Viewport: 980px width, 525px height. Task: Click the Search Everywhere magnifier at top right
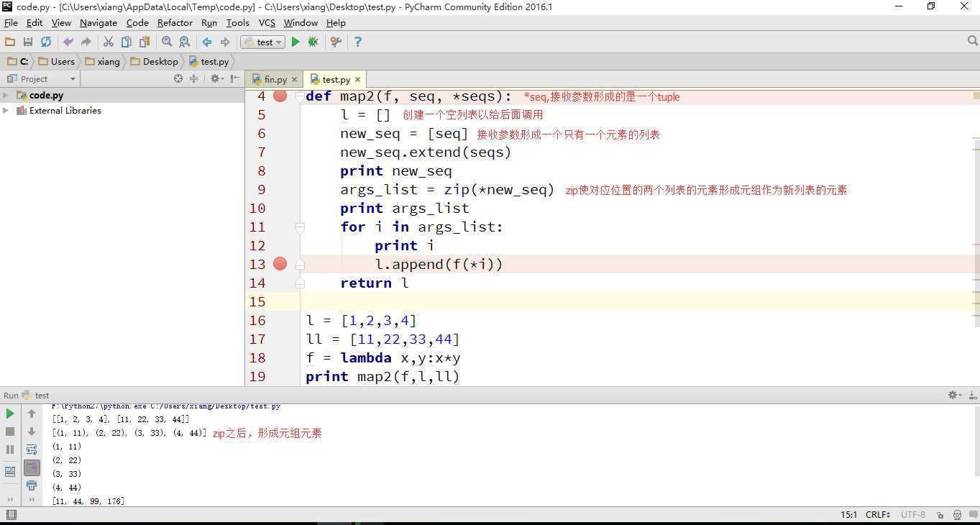972,42
